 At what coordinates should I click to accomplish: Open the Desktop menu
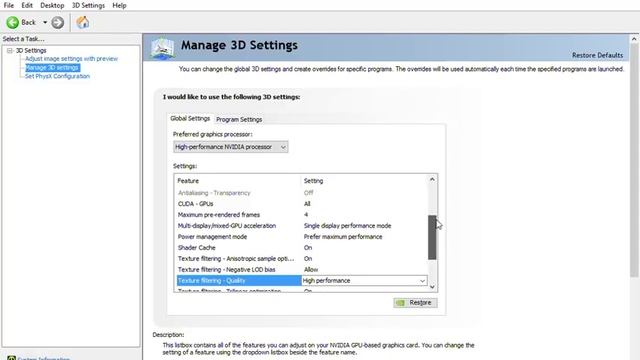(52, 5)
